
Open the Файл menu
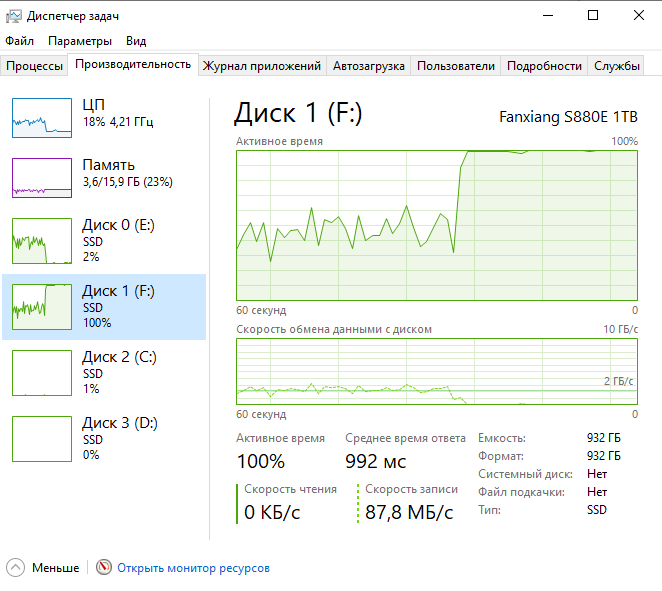[19, 41]
